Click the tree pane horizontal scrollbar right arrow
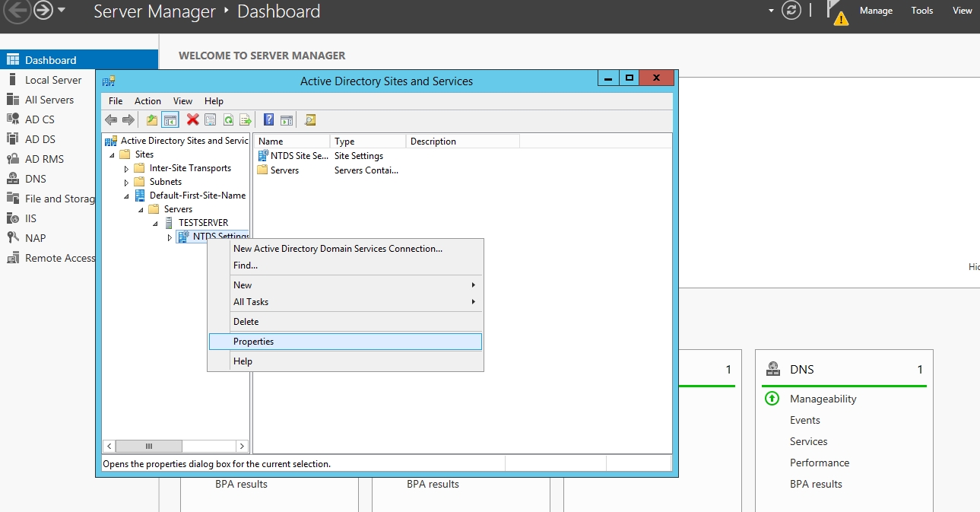This screenshot has width=980, height=512. pos(243,447)
